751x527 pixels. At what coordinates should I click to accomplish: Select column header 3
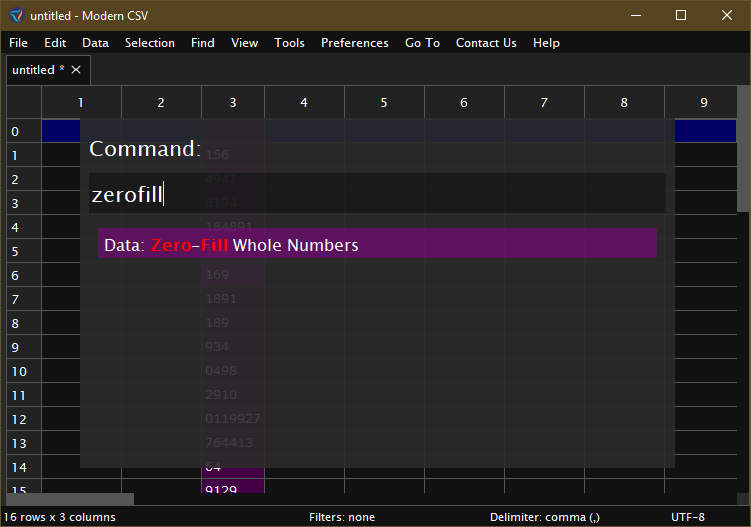pyautogui.click(x=233, y=102)
